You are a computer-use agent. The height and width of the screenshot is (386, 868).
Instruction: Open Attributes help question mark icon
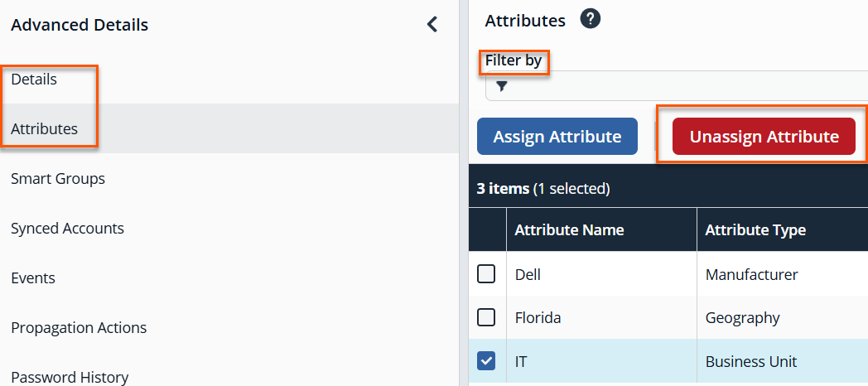[590, 20]
